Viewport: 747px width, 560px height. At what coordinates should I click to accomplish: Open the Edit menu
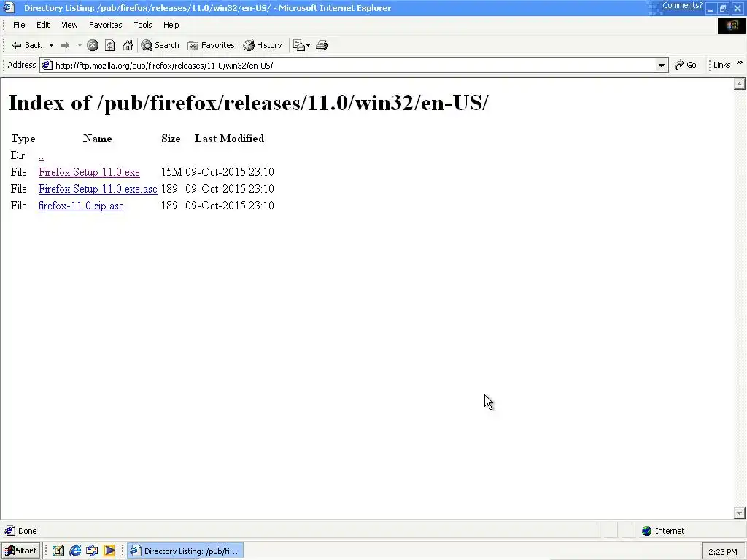43,25
